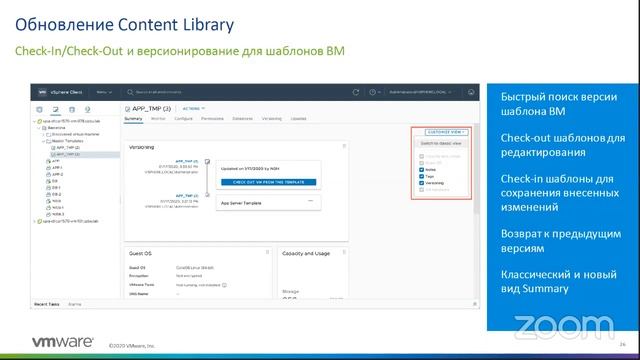Click Switch to classic view option

click(x=441, y=144)
